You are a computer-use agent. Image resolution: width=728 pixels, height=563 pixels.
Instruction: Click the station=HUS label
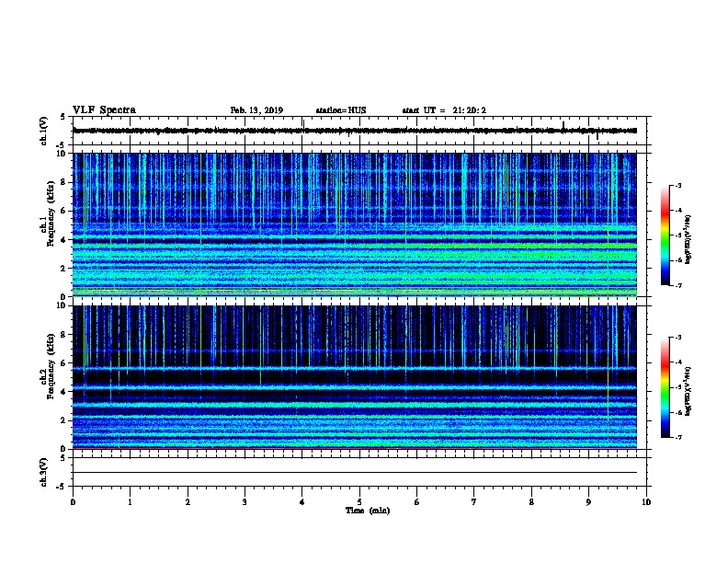point(341,110)
